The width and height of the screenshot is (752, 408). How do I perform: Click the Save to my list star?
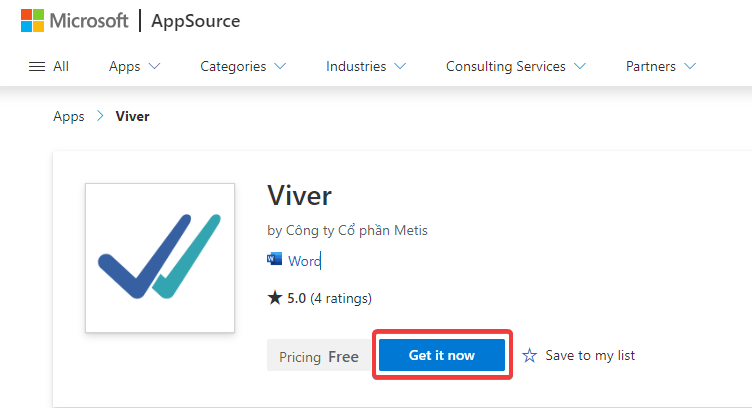pos(529,355)
